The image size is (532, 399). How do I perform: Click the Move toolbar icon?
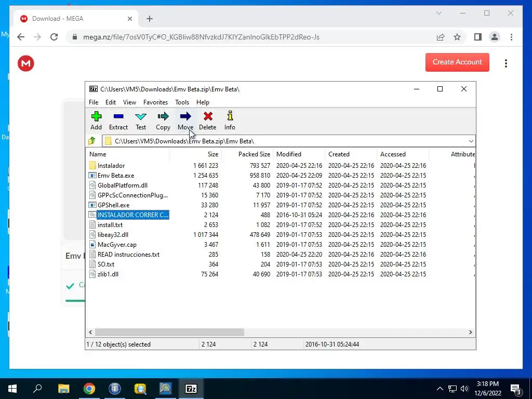coord(185,116)
